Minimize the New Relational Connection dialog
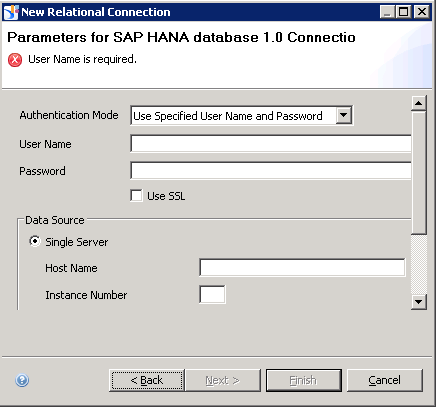Screen dimensions: 436x407 [x=387, y=12]
